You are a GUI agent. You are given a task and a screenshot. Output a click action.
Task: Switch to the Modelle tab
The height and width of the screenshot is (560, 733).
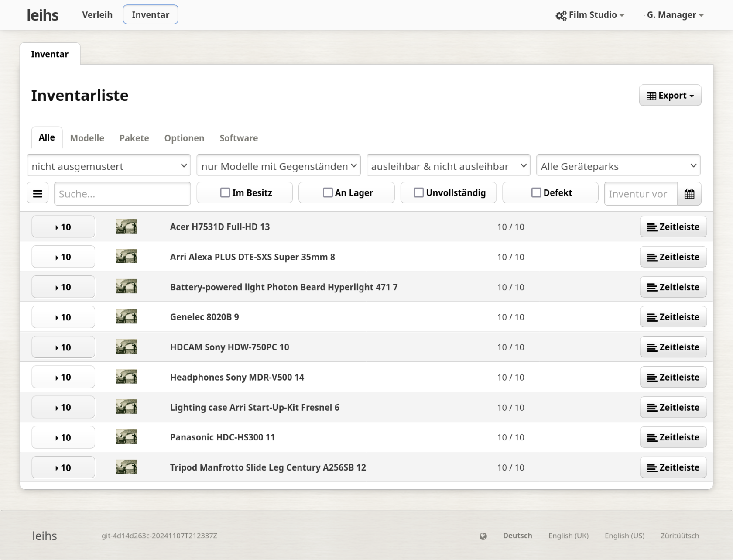(87, 138)
